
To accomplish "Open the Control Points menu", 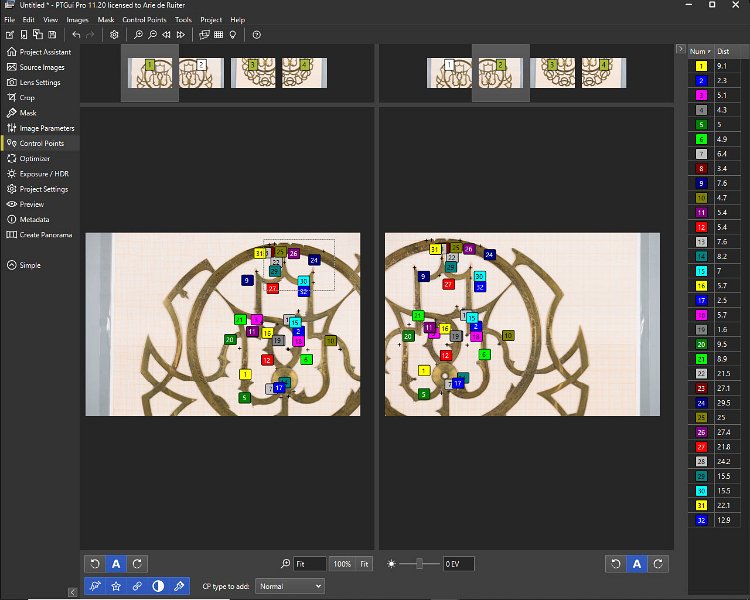I will point(144,20).
